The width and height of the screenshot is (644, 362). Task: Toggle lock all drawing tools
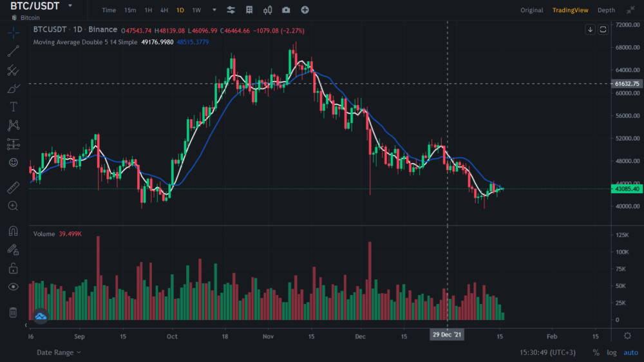pyautogui.click(x=13, y=268)
